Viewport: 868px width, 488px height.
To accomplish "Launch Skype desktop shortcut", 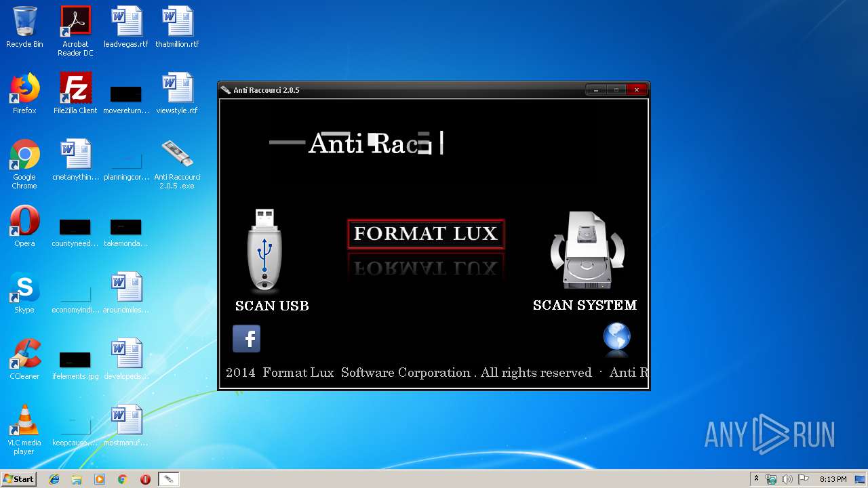I will [24, 293].
